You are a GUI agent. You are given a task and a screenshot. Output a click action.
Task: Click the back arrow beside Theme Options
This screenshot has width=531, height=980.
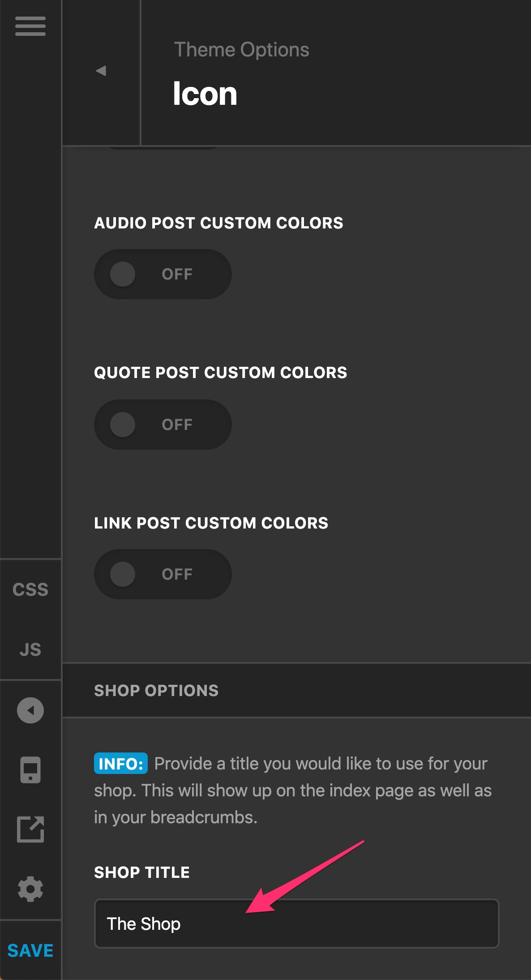(101, 71)
